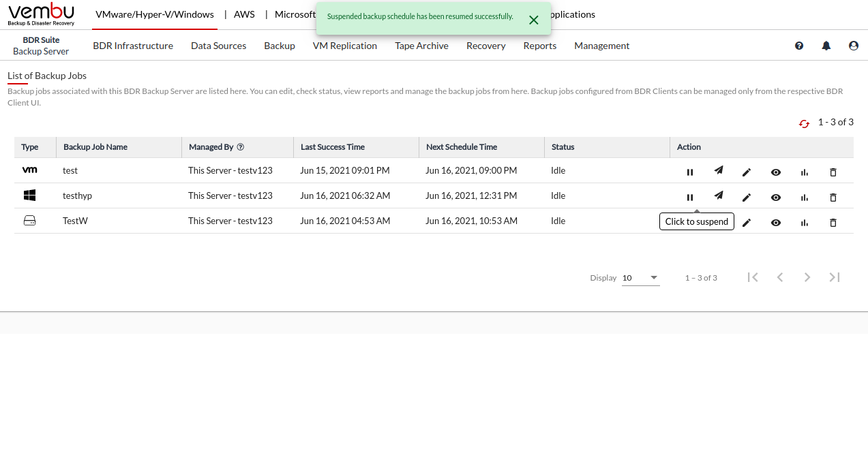Viewport: 868px width, 455px height.
Task: Click the Managed By help icon
Action: coord(241,147)
